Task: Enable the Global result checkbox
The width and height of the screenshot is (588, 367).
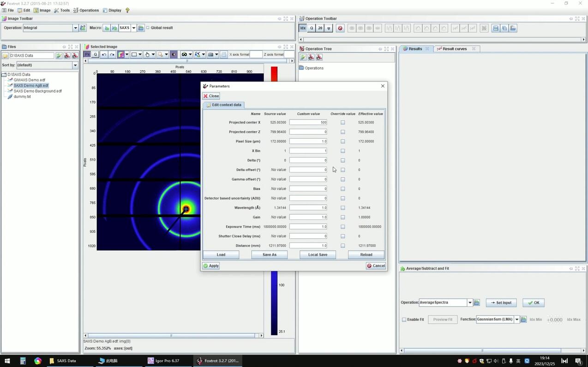Action: coord(148,28)
